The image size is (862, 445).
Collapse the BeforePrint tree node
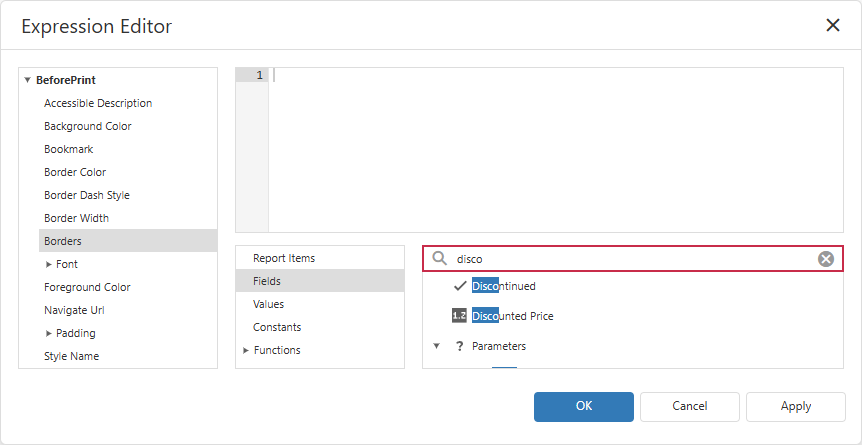(x=27, y=80)
